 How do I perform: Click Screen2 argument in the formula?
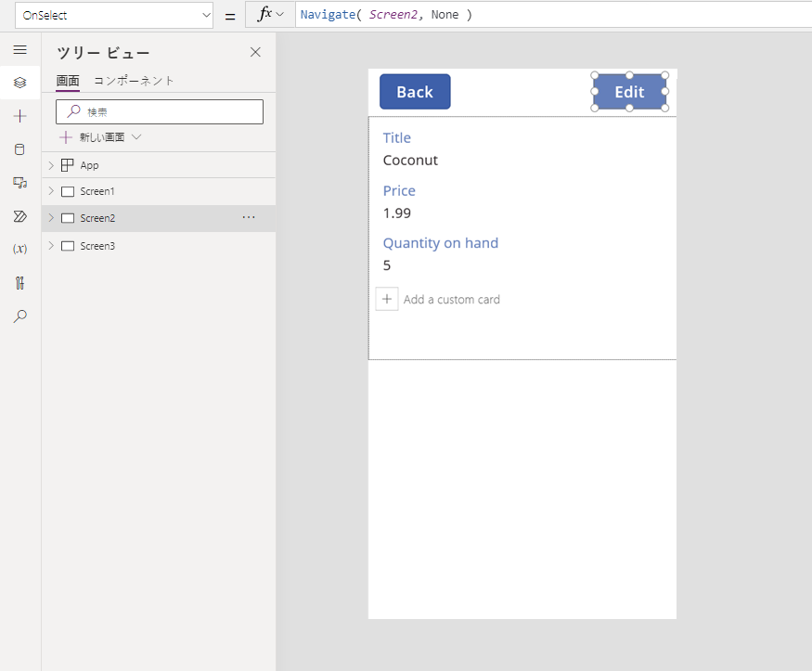(x=393, y=15)
